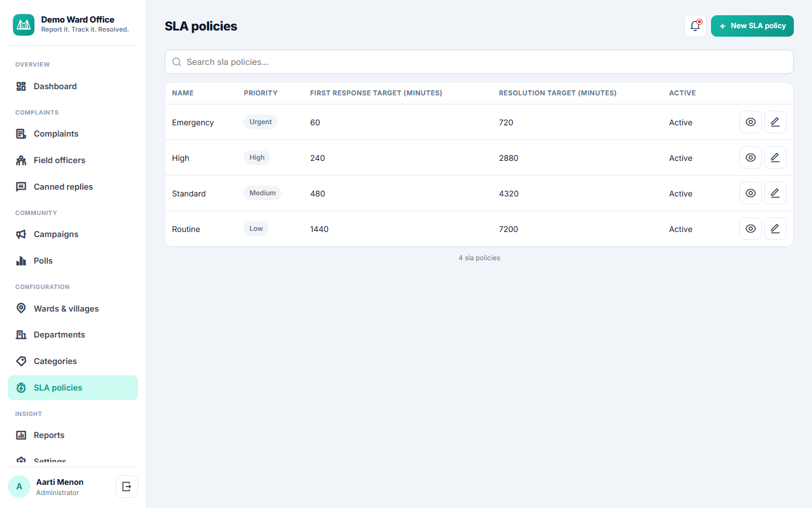812x508 pixels.
Task: Open Dashboard in the sidebar
Action: (x=73, y=86)
